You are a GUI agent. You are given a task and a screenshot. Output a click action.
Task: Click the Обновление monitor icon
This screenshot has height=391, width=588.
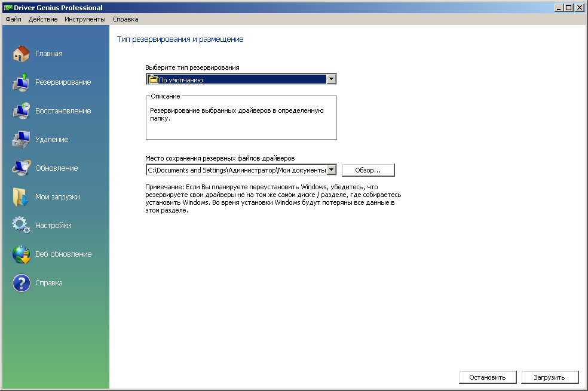click(21, 168)
